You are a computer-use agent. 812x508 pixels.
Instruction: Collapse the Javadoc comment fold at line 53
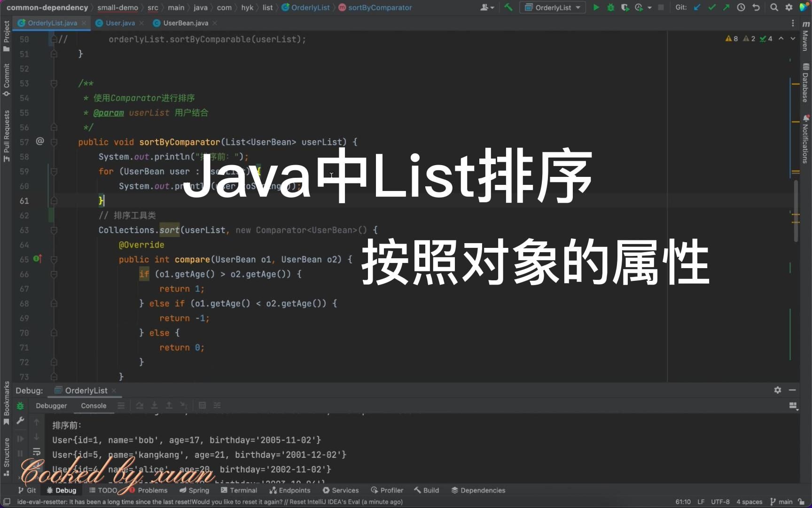coord(54,83)
